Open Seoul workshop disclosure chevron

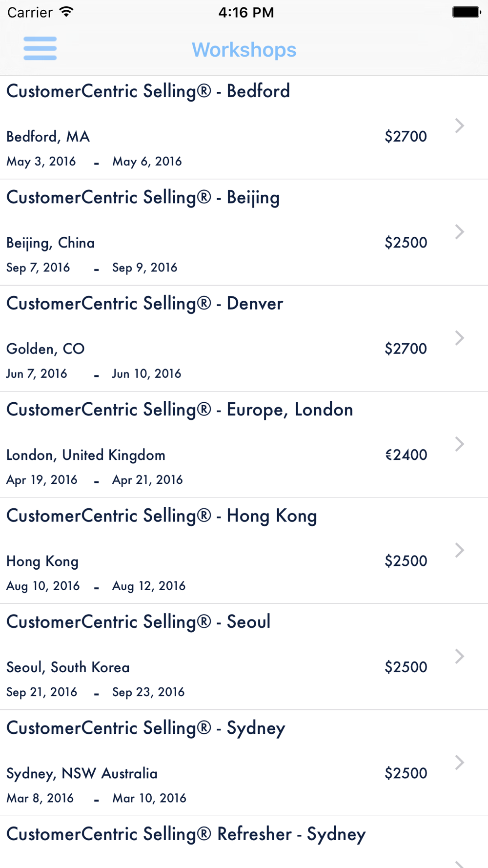coord(459,656)
